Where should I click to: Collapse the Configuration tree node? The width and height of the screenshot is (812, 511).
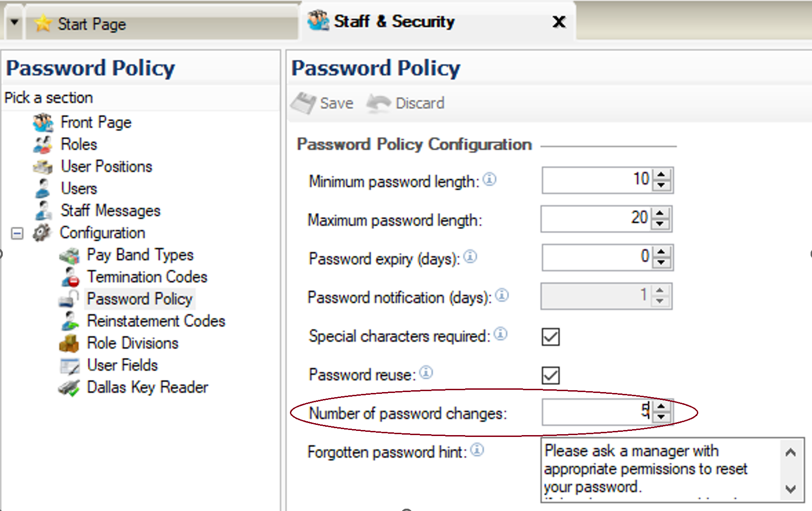pos(17,233)
